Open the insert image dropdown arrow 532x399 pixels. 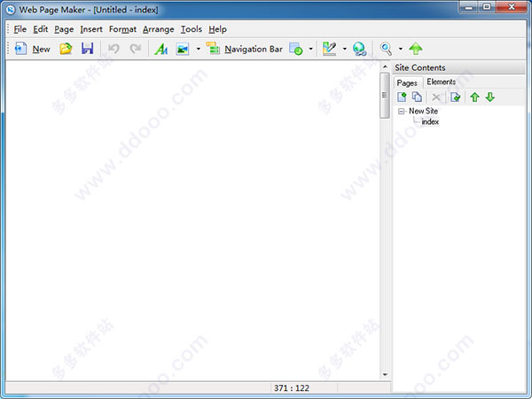[198, 49]
